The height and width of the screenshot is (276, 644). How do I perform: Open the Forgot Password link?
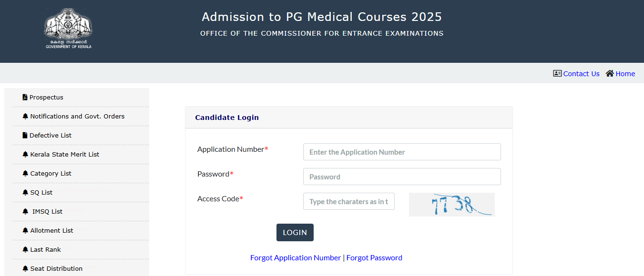(374, 257)
